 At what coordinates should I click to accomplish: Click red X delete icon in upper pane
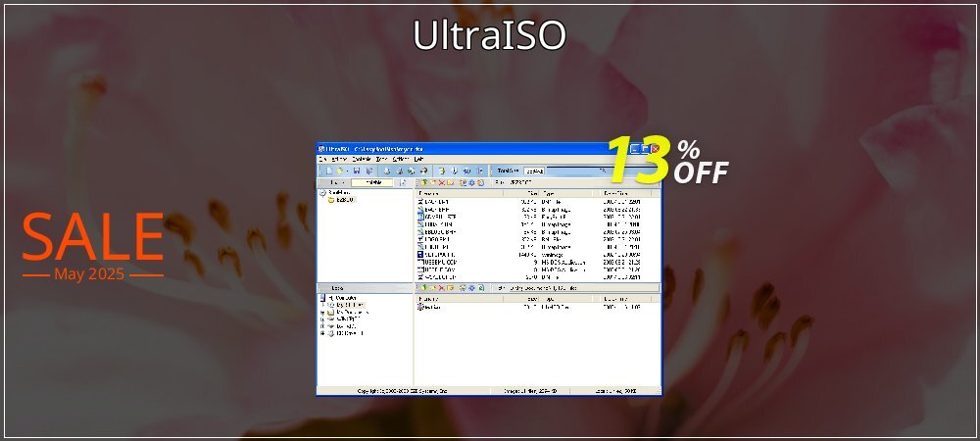tap(442, 182)
